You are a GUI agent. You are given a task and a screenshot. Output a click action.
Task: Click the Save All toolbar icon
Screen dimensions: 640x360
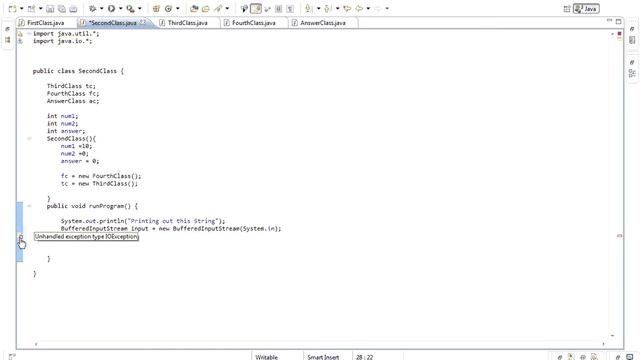pos(62,9)
